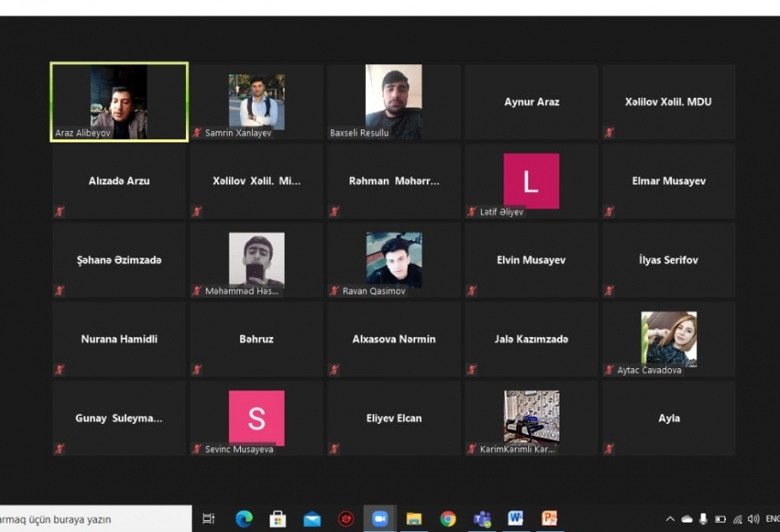
Task: Select the Elvin Musayev participant name
Action: click(532, 260)
